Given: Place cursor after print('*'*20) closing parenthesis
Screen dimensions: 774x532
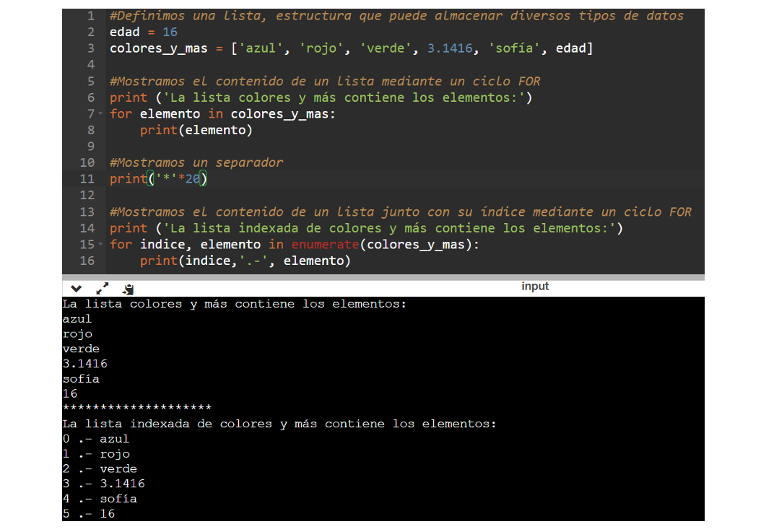Looking at the screenshot, I should (207, 179).
